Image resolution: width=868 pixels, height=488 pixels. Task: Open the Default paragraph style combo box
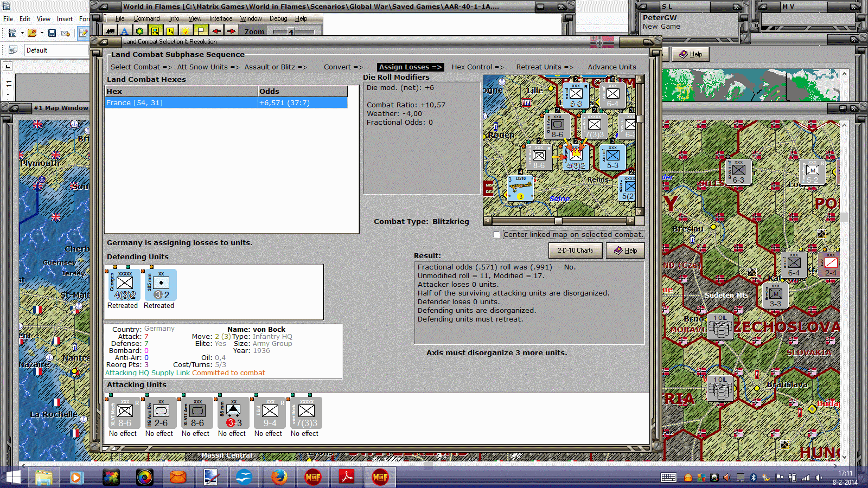(x=56, y=50)
